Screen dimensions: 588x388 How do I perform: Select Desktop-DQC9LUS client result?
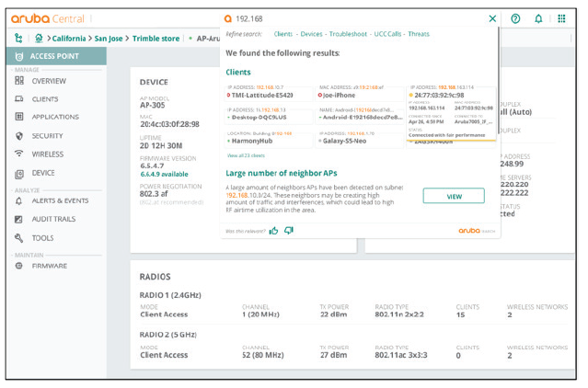coord(269,116)
